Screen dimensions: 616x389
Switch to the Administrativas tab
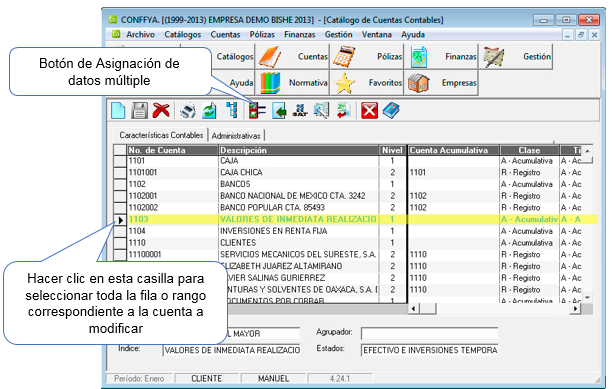tap(236, 136)
